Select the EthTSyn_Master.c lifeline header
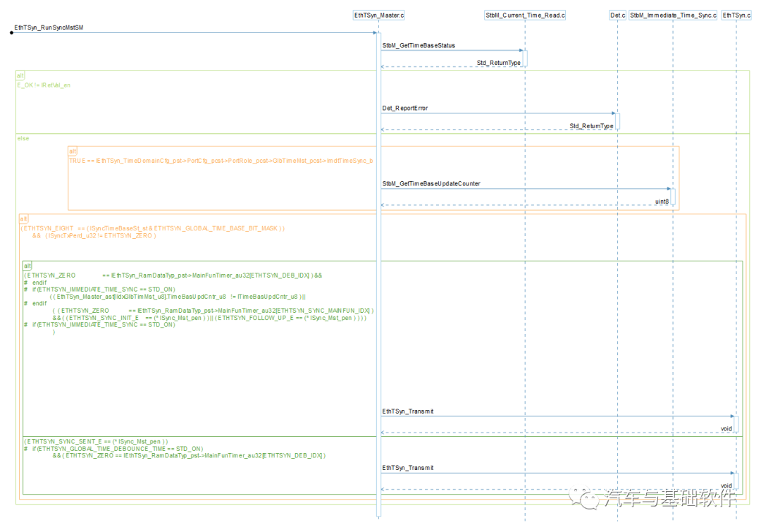This screenshot has width=761, height=532. (379, 15)
